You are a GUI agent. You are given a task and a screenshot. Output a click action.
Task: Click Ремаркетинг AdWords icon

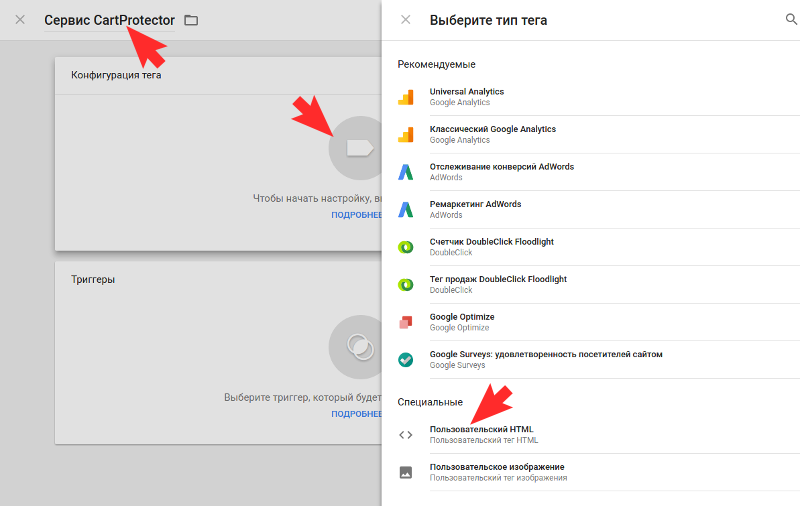click(x=406, y=209)
